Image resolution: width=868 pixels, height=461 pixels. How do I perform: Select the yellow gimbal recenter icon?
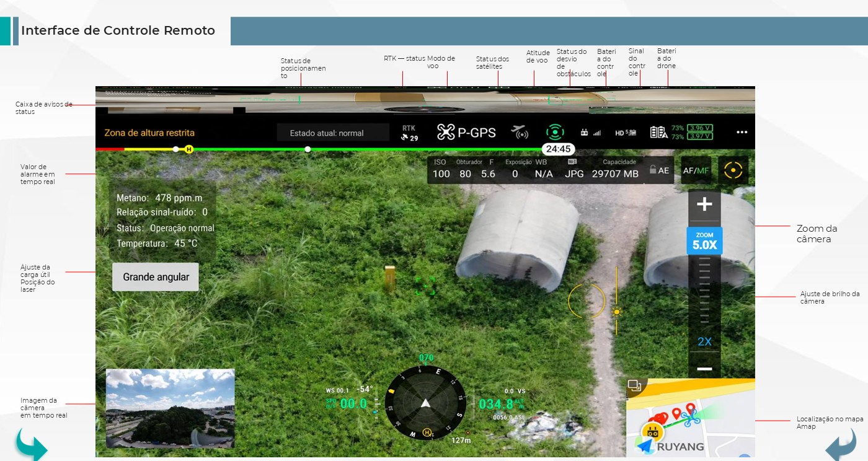coord(733,170)
